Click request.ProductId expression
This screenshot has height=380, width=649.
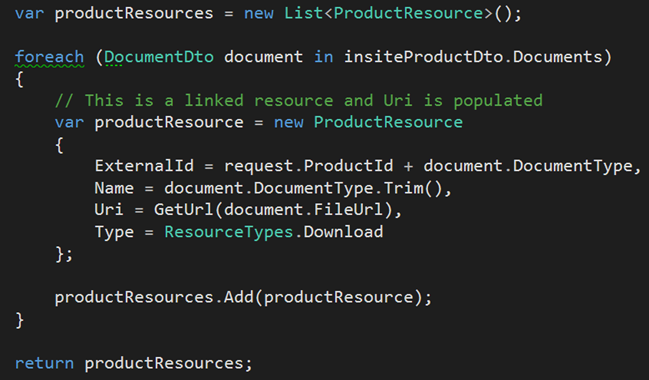pyautogui.click(x=308, y=166)
